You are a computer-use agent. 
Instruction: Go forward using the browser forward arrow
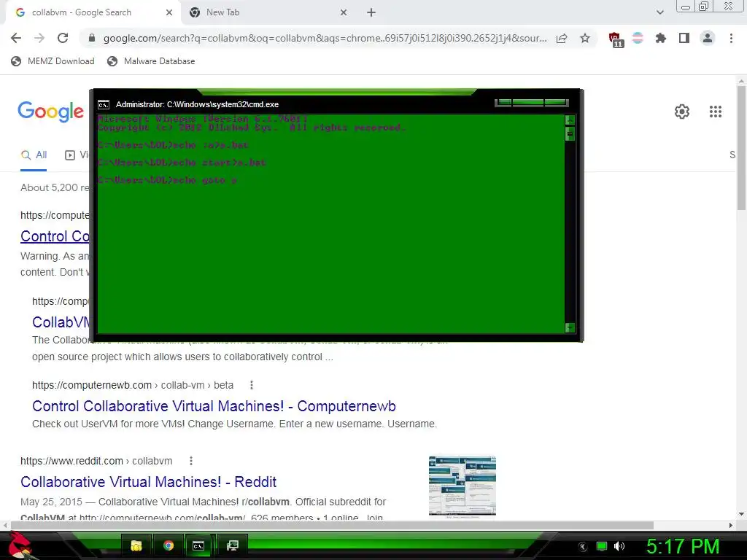[39, 38]
